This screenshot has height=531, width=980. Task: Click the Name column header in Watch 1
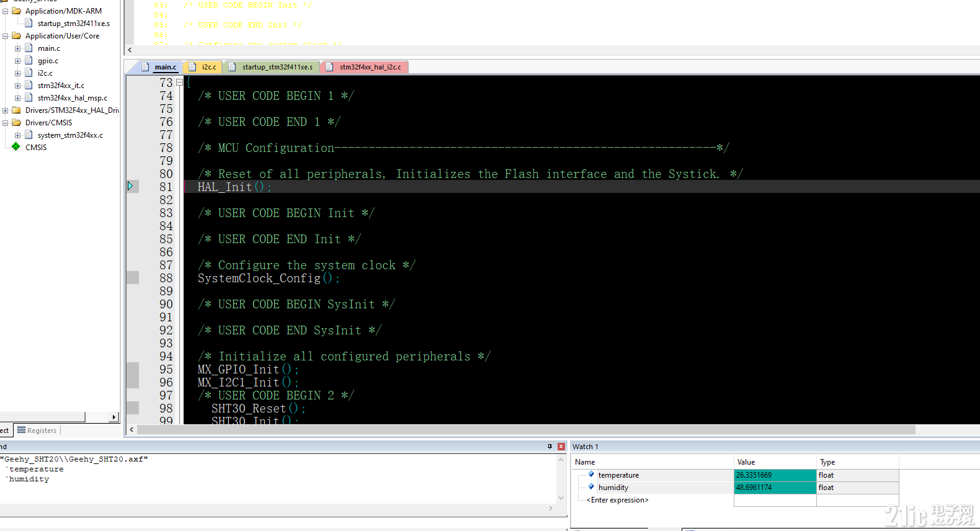tap(653, 462)
